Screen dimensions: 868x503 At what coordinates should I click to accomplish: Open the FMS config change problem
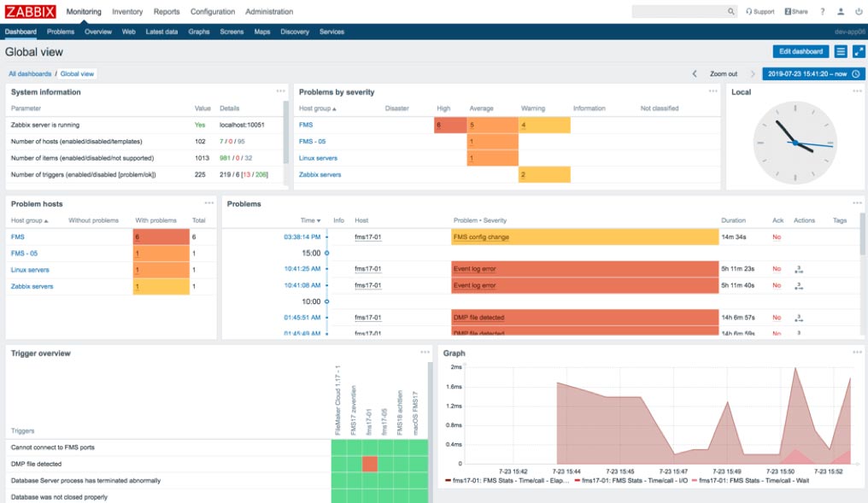point(481,237)
